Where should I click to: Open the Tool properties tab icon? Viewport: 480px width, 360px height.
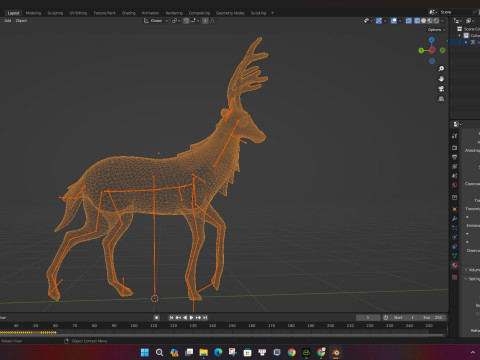[x=454, y=136]
